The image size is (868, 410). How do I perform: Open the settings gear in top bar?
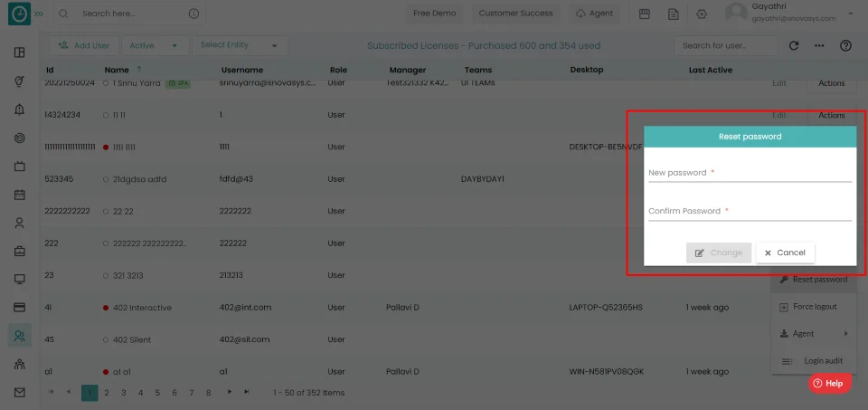coord(702,14)
